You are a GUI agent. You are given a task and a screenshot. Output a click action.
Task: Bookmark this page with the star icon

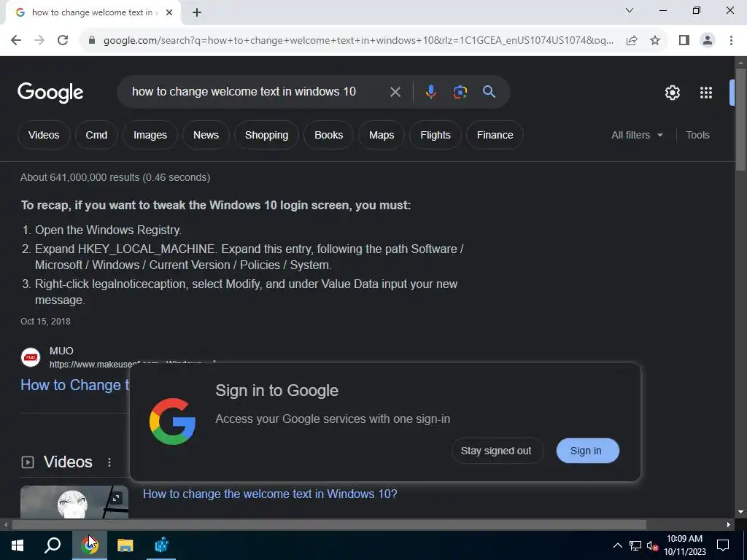(x=655, y=40)
